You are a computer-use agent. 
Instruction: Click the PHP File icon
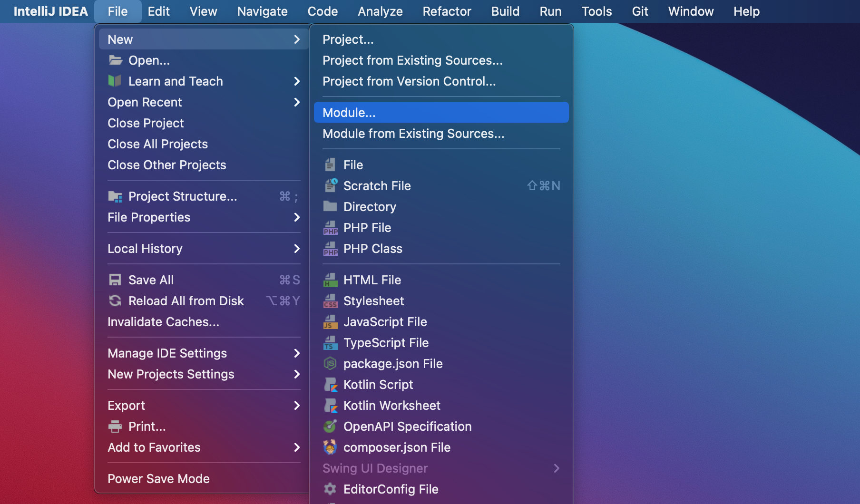coord(331,228)
